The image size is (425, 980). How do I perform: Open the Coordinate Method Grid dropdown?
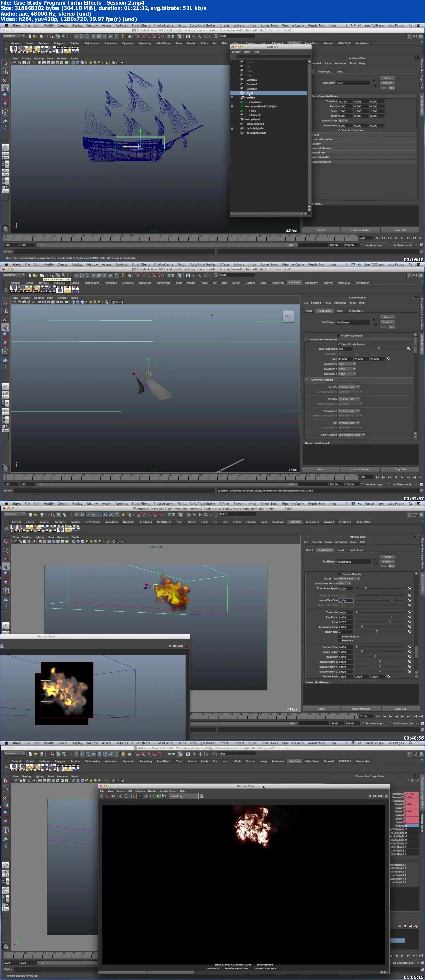[x=345, y=584]
